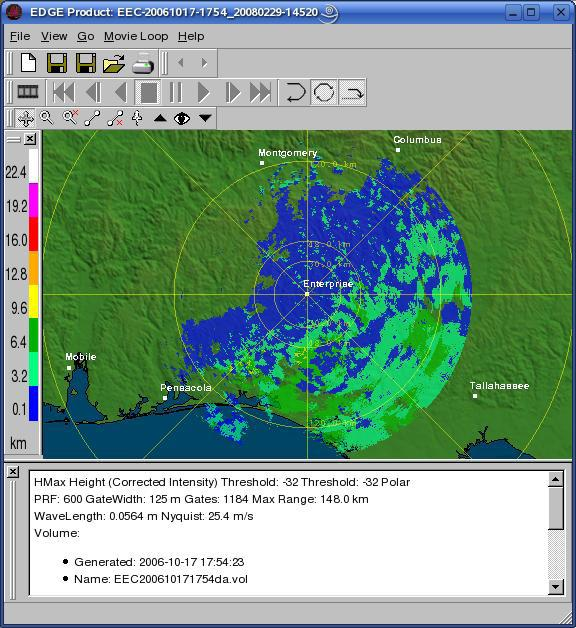Click the scroll down arrow in info panel
The width and height of the screenshot is (576, 628).
tap(556, 587)
